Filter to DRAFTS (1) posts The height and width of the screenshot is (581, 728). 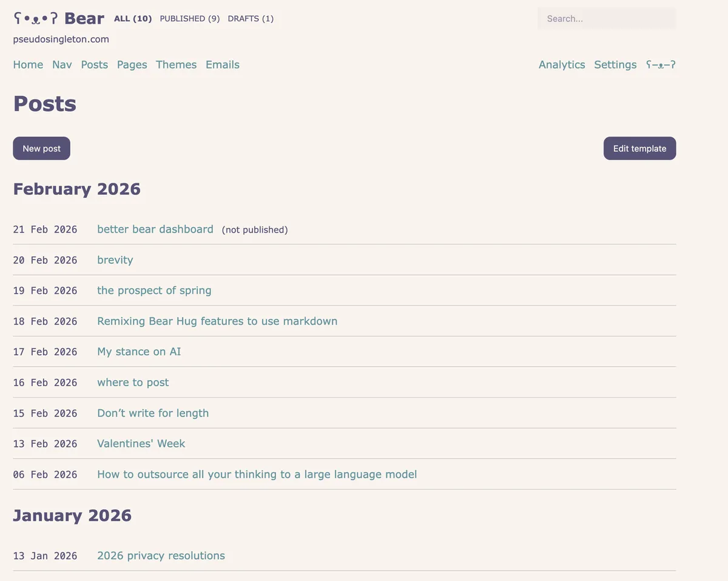[251, 19]
